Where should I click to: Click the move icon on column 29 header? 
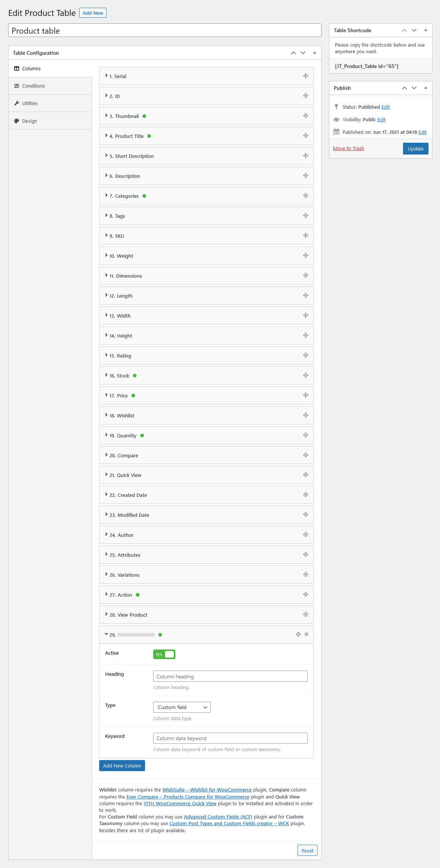[298, 634]
